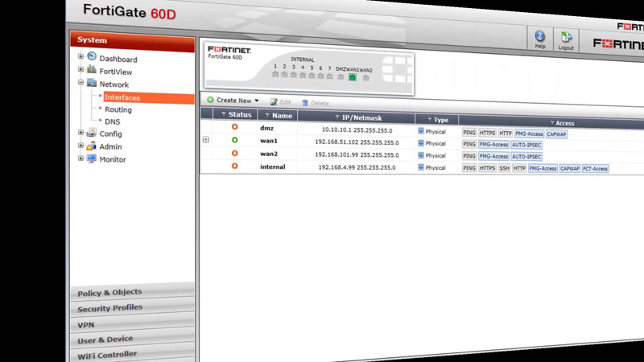Screen dimensions: 644x362
Task: Click the Network computers icon
Action: pos(92,83)
